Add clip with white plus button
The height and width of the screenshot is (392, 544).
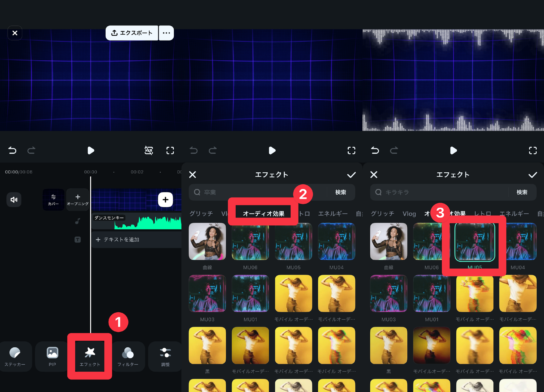pos(165,200)
